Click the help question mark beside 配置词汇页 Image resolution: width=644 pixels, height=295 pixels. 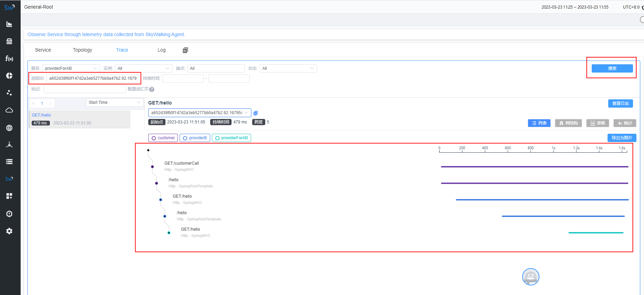[x=152, y=89]
